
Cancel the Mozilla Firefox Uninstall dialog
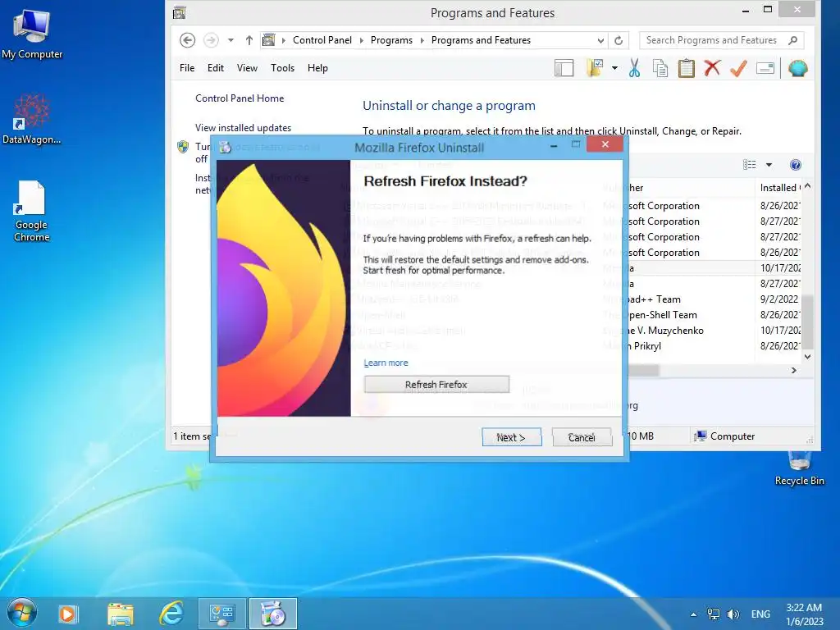582,437
